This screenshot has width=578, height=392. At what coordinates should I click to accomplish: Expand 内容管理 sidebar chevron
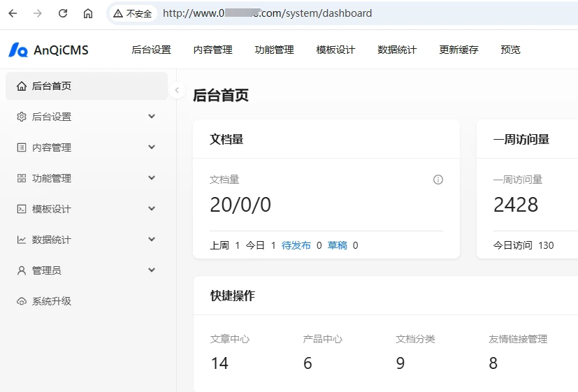[x=152, y=147]
